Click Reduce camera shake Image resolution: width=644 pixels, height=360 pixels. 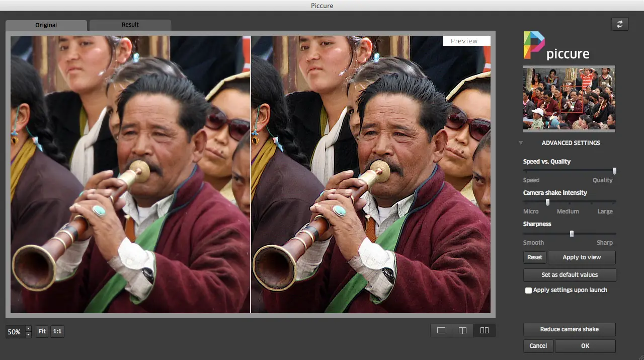coord(569,329)
